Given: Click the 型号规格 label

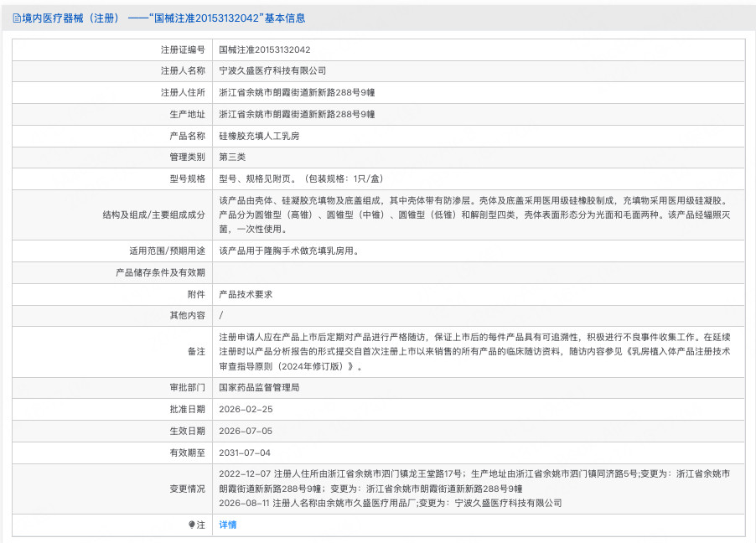Looking at the screenshot, I should pos(187,179).
